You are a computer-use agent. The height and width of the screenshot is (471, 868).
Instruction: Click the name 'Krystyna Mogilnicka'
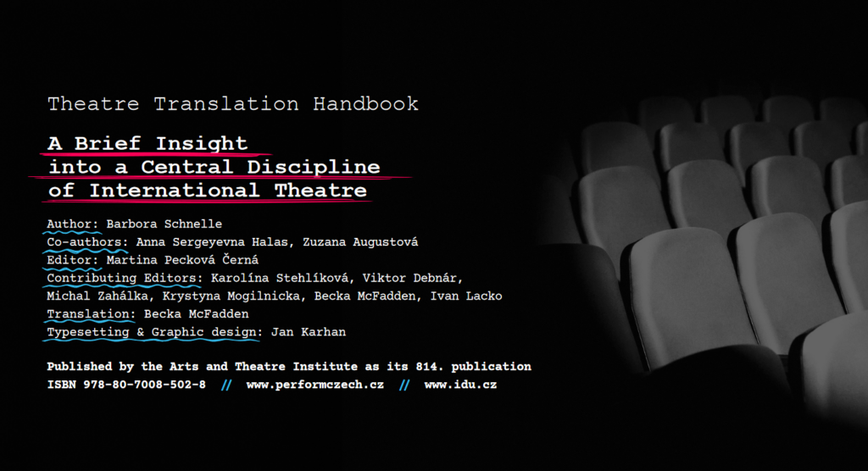[231, 296]
